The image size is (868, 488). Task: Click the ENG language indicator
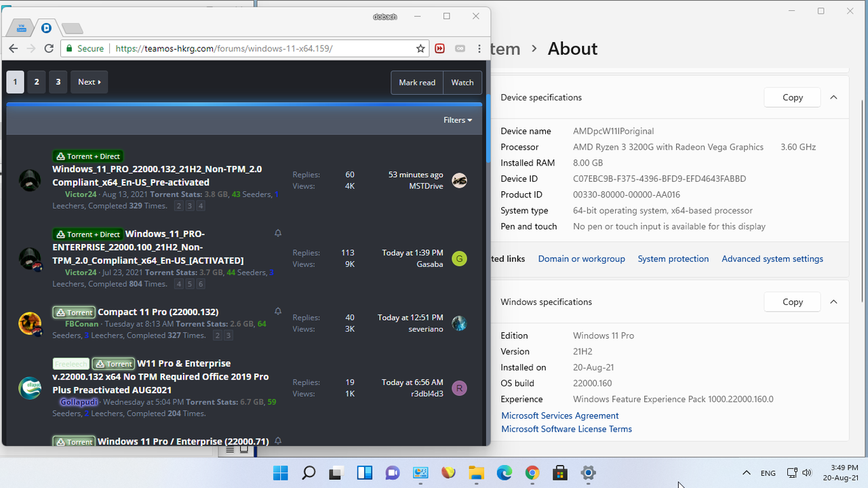[768, 473]
